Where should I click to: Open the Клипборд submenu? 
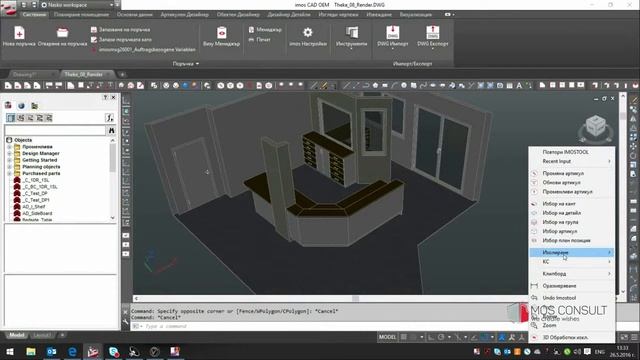coord(572,273)
